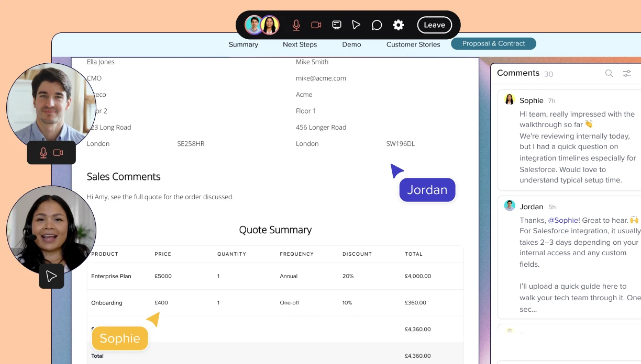Select the male participant avatar in toolbar

click(254, 25)
